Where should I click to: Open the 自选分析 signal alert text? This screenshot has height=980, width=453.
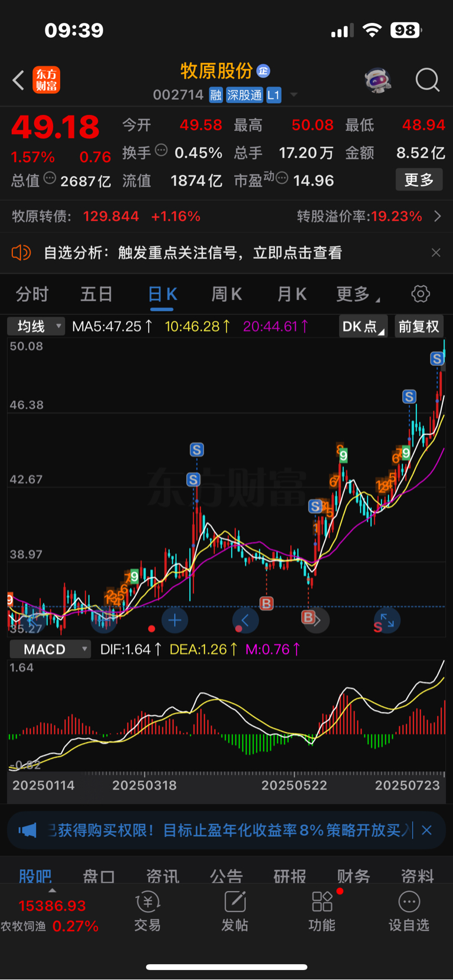point(193,253)
